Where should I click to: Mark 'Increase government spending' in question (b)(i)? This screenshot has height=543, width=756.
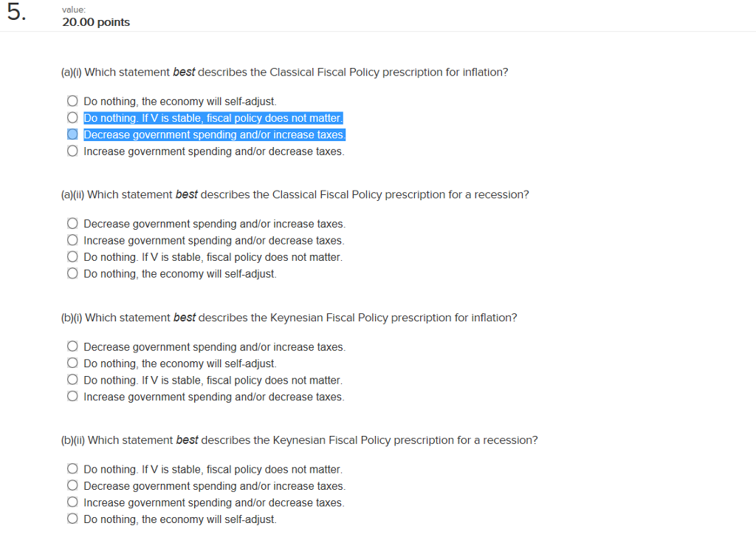click(72, 397)
